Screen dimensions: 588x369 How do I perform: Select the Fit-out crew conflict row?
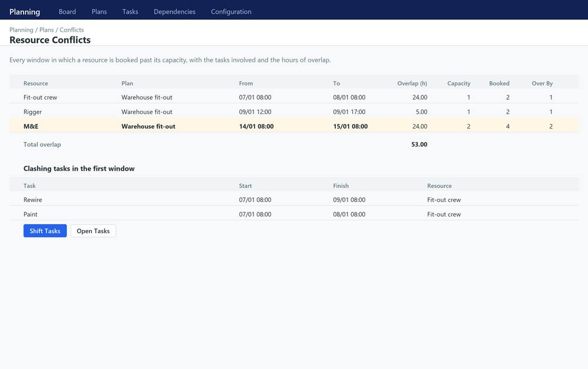tap(294, 97)
